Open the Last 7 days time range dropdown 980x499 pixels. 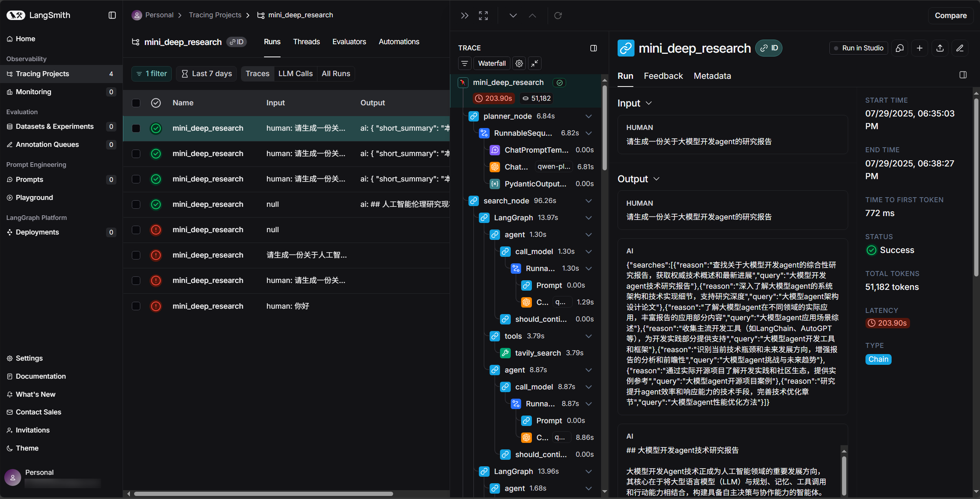[206, 74]
